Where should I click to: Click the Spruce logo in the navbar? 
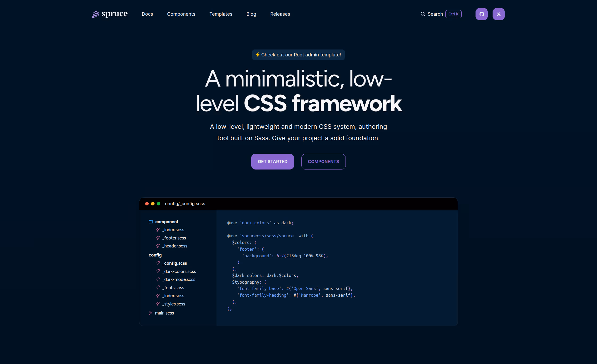[109, 14]
